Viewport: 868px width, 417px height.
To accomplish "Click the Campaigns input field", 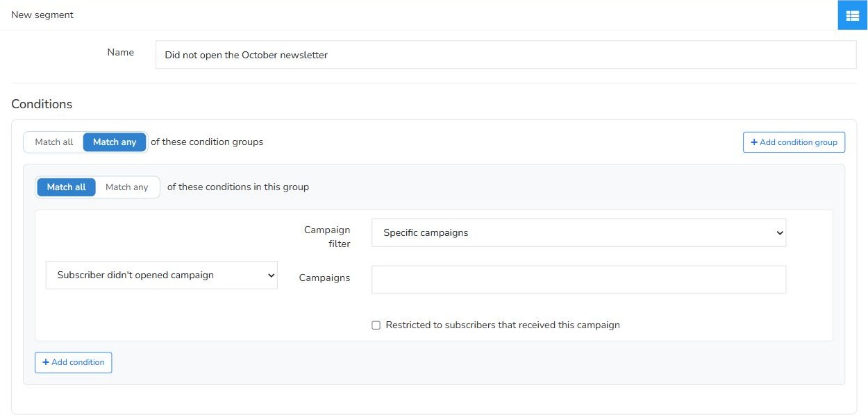I will tap(578, 280).
